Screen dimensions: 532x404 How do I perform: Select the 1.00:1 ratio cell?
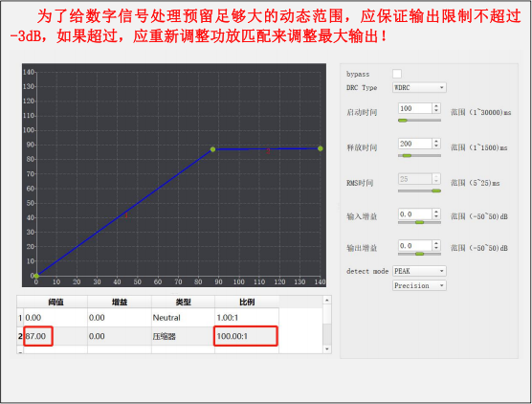(x=247, y=318)
